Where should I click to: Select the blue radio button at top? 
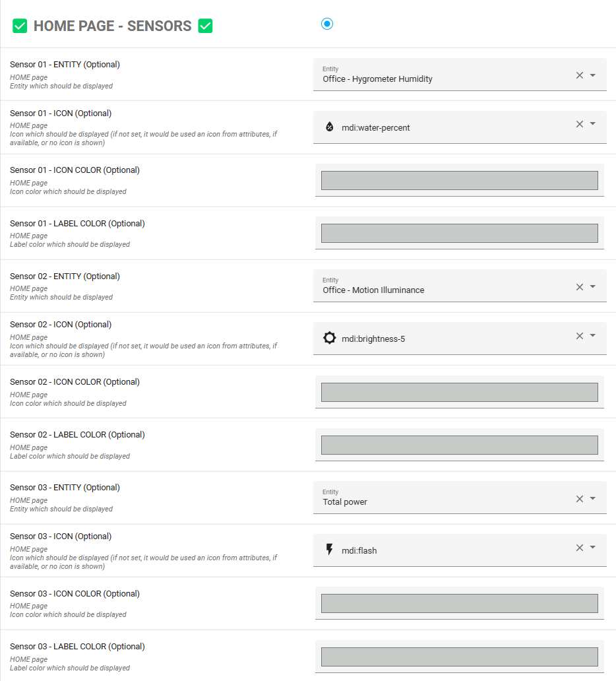point(327,24)
